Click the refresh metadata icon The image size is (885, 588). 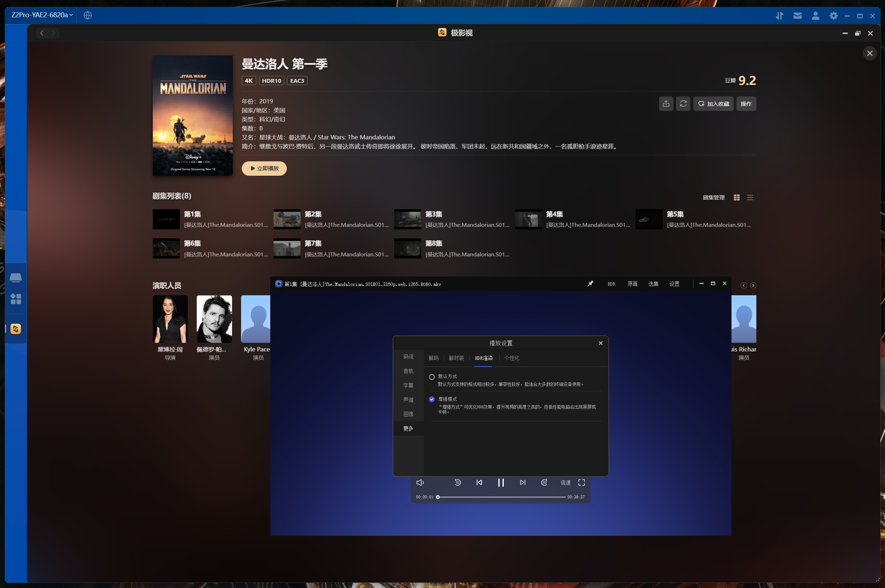(x=683, y=104)
